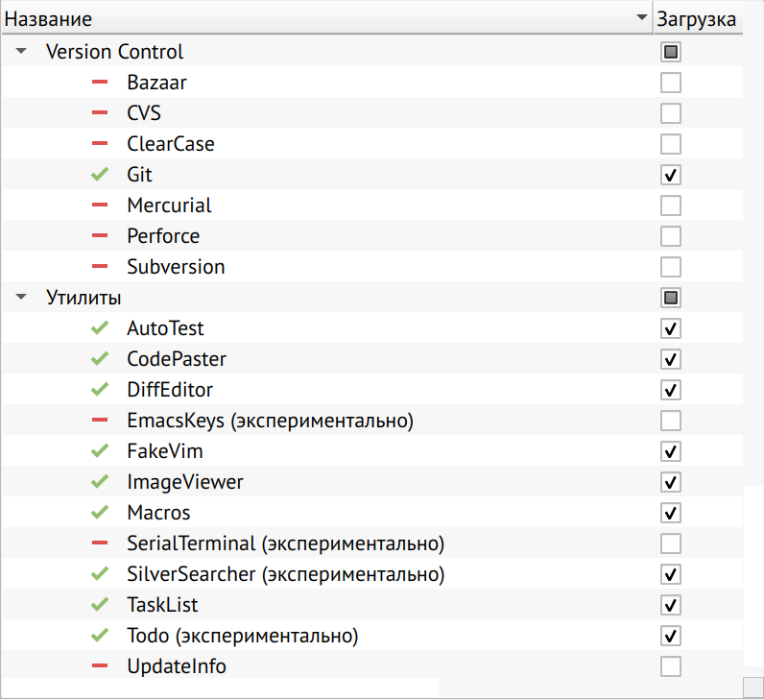Select the ImageViewer plugin name
The width and height of the screenshot is (764, 700).
(x=185, y=482)
